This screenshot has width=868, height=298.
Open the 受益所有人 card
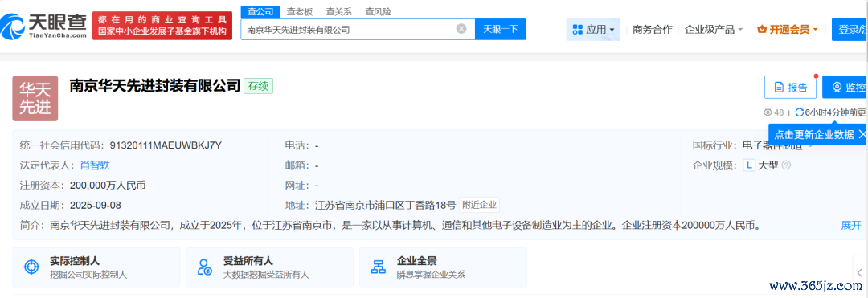(x=269, y=267)
